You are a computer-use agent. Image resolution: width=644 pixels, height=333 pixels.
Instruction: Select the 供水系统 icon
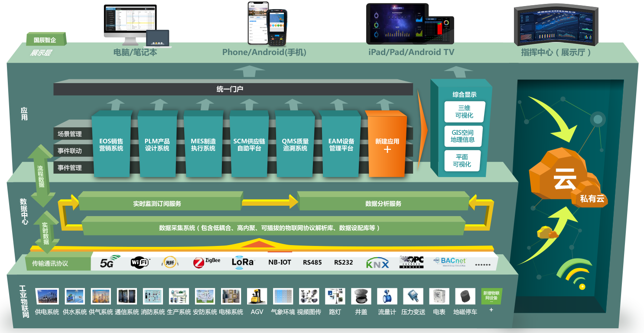pyautogui.click(x=75, y=297)
